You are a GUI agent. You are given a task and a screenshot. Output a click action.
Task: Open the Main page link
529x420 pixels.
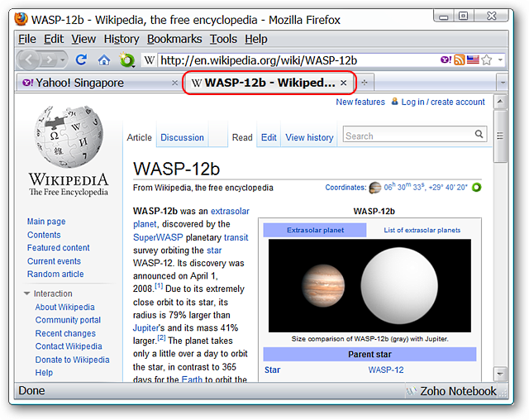[46, 222]
